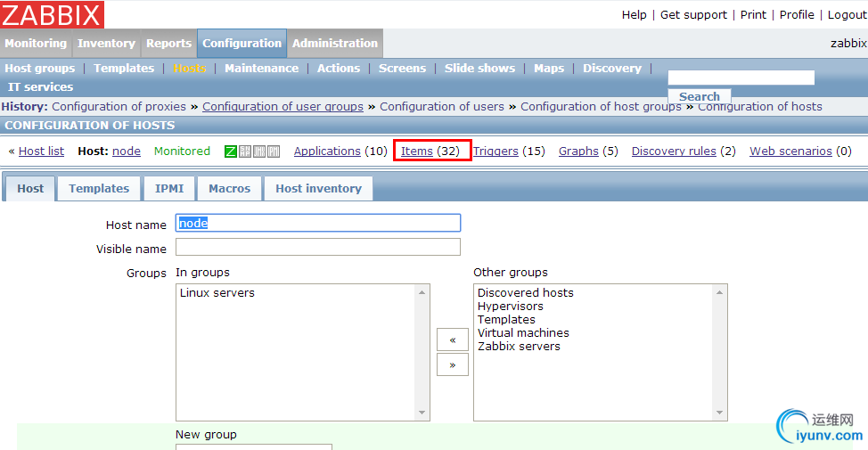Click Other groups list scroll up arrow
868x450 pixels.
point(720,292)
